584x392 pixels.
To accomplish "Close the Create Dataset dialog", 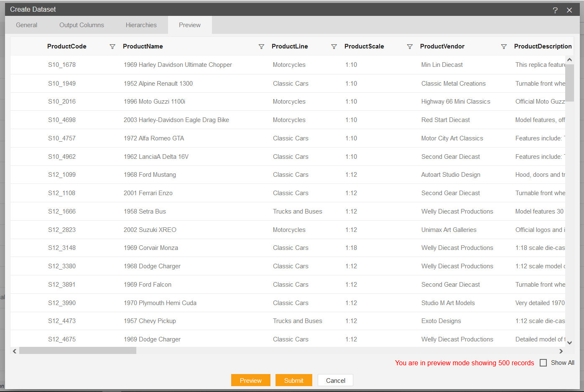I will click(569, 10).
